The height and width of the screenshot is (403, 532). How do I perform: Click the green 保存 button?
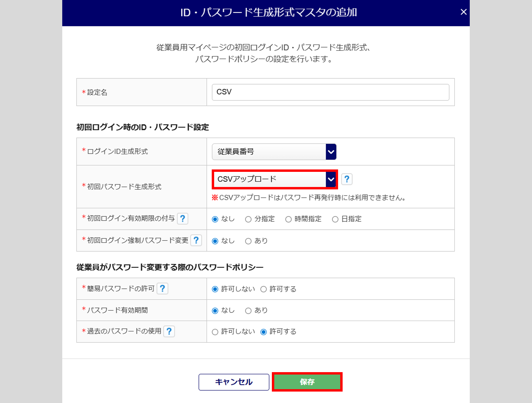pos(307,382)
